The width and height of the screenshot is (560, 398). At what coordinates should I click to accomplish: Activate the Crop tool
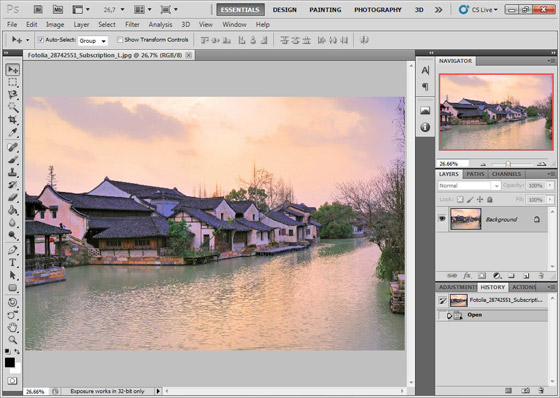[12, 120]
